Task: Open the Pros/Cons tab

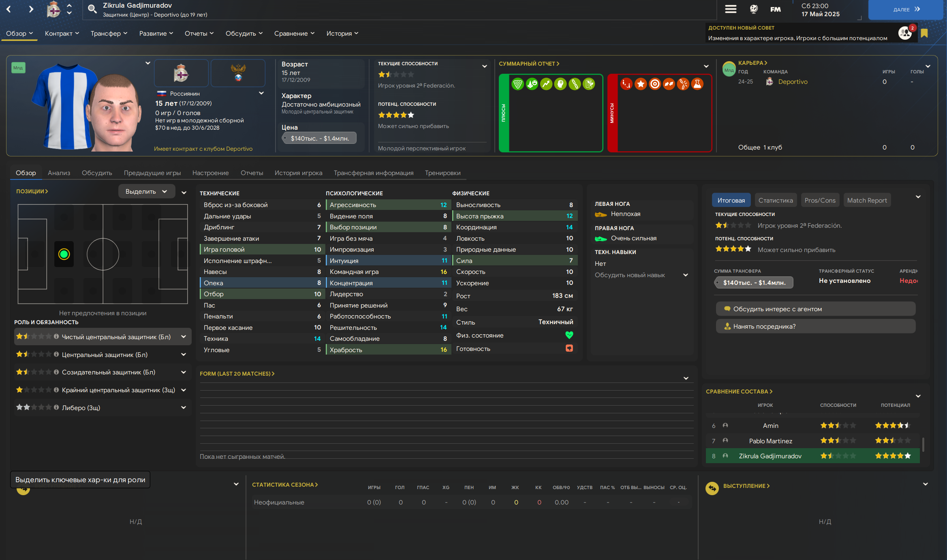Action: tap(820, 200)
